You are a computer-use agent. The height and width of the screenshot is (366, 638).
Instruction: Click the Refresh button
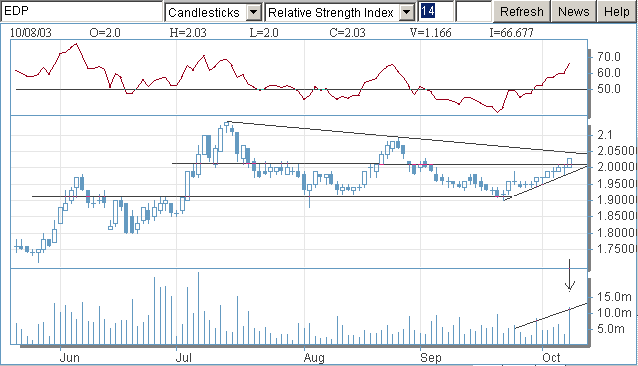[522, 12]
